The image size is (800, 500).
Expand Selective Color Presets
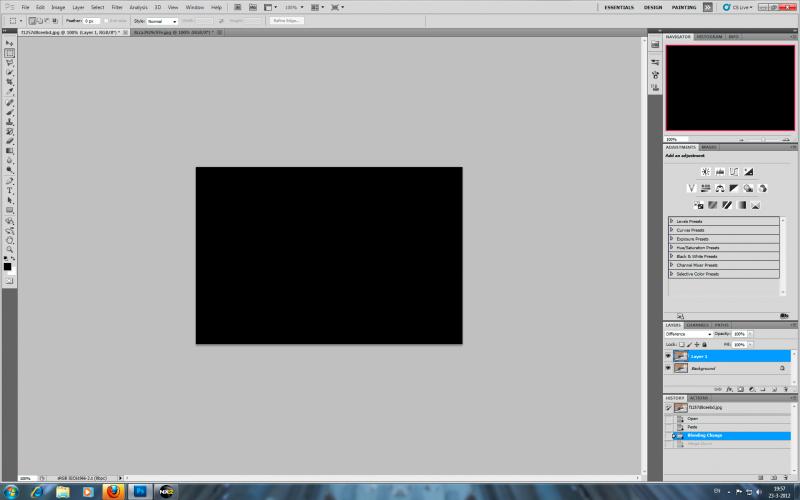click(x=671, y=274)
